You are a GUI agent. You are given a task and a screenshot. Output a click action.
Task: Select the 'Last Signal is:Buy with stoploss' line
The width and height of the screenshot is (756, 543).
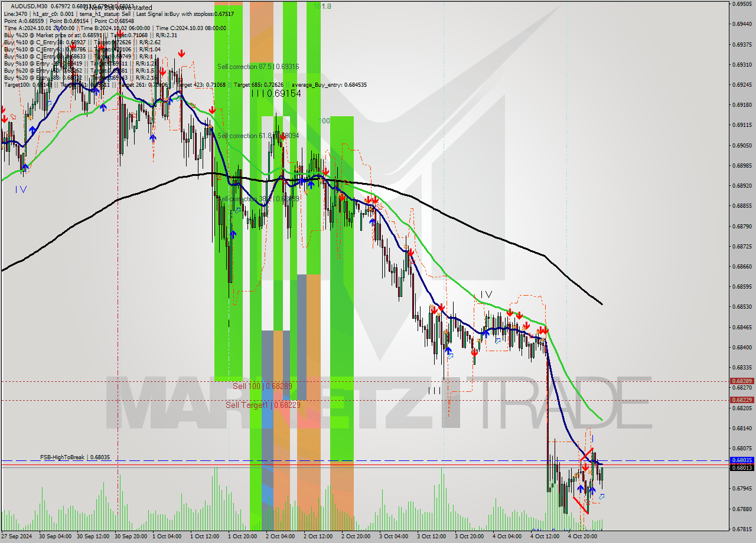tap(185, 14)
